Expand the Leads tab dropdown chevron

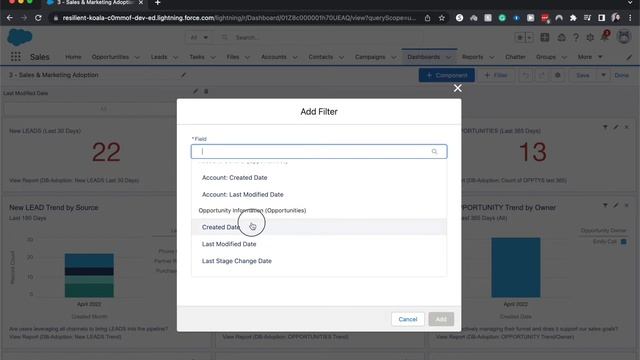[176, 57]
